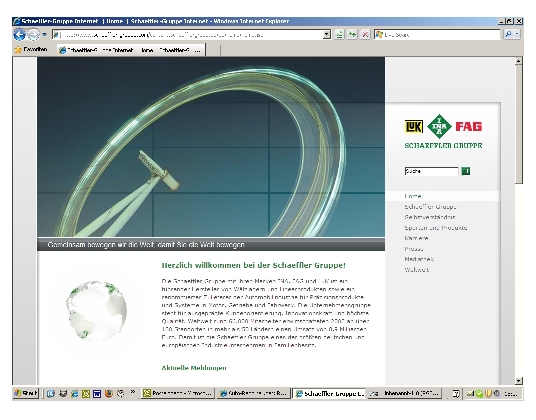This screenshot has height=420, width=536.
Task: Open Presse in the site navigation
Action: (414, 249)
